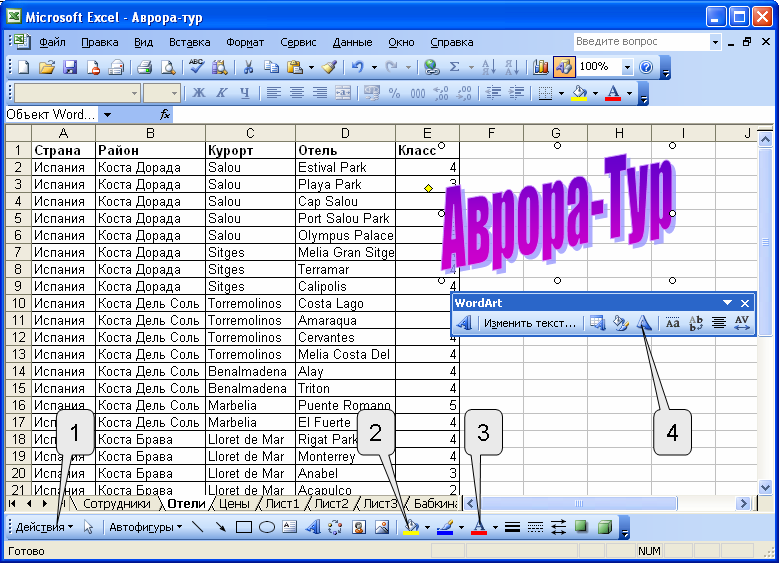Image resolution: width=779 pixels, height=563 pixels.
Task: Click WordArt Same Letter Heights icon
Action: click(672, 323)
